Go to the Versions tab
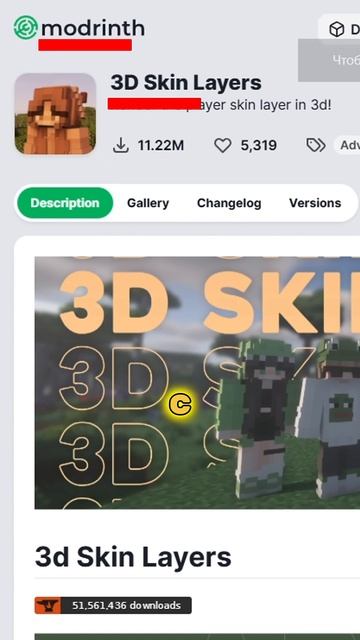Image resolution: width=360 pixels, height=640 pixels. [315, 203]
